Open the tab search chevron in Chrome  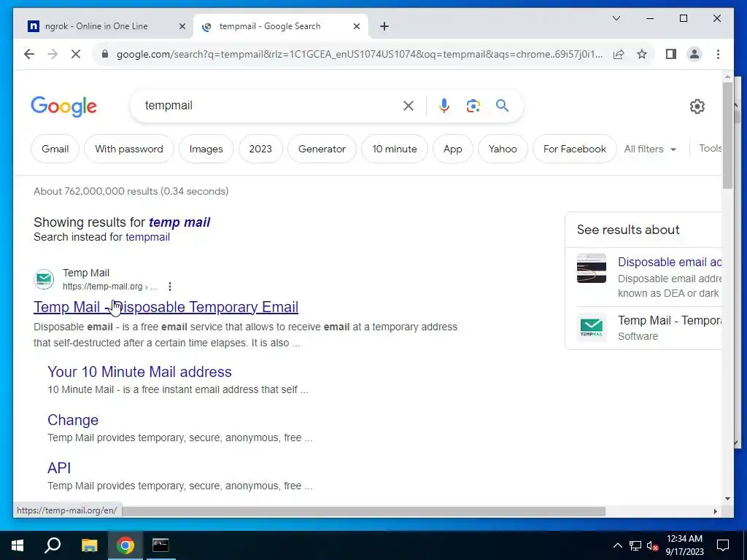pos(616,18)
